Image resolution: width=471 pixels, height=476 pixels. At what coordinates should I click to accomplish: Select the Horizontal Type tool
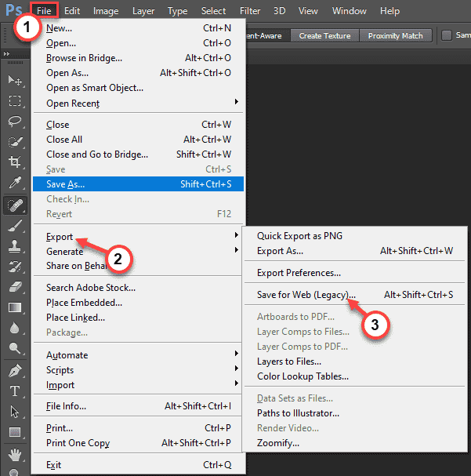[x=15, y=391]
